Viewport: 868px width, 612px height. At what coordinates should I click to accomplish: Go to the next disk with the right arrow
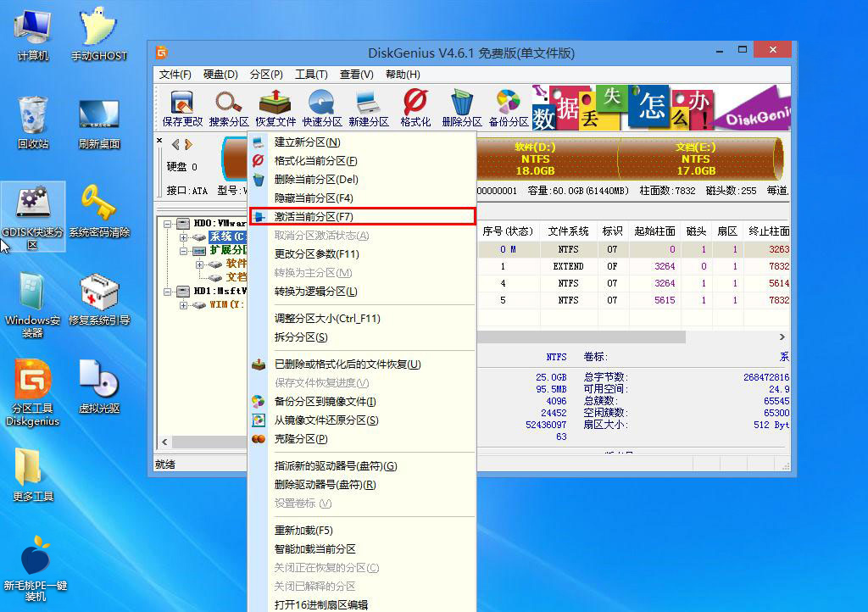coord(189,144)
